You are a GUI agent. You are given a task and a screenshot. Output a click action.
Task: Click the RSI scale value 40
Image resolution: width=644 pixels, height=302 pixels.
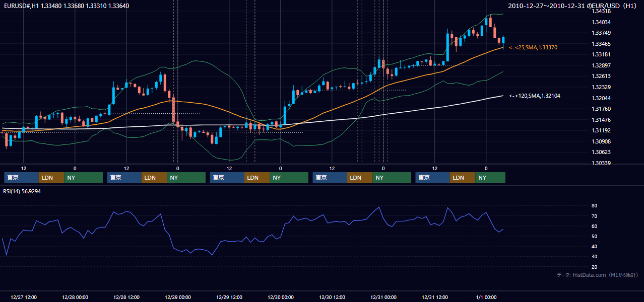pyautogui.click(x=594, y=246)
